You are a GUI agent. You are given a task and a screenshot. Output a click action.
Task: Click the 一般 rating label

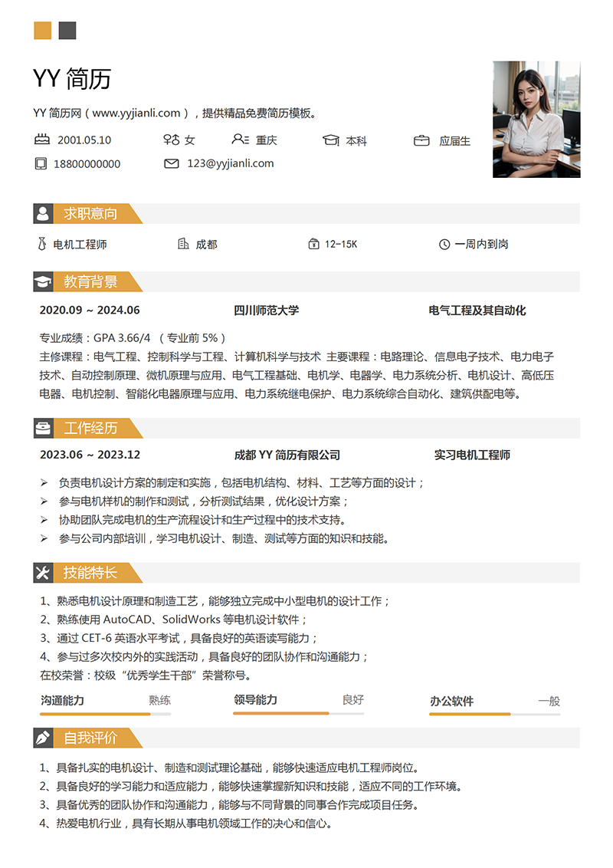(549, 702)
